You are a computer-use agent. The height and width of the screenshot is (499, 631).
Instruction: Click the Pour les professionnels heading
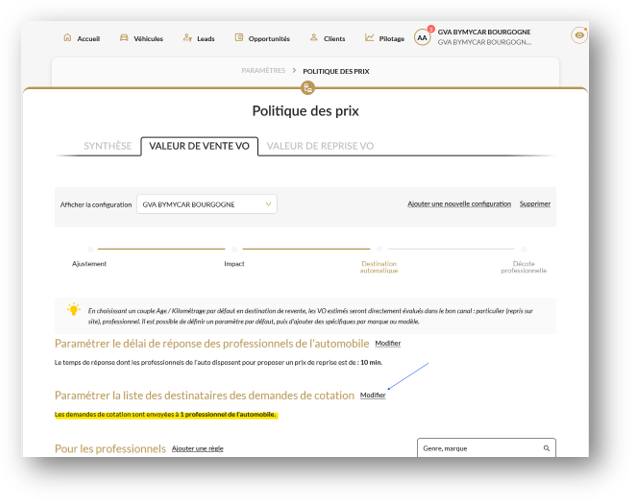(110, 449)
